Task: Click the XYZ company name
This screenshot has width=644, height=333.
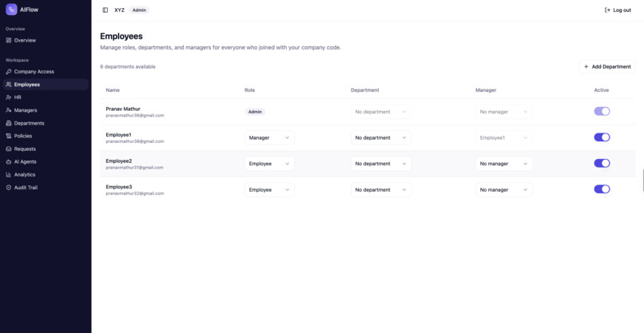Action: [x=119, y=10]
